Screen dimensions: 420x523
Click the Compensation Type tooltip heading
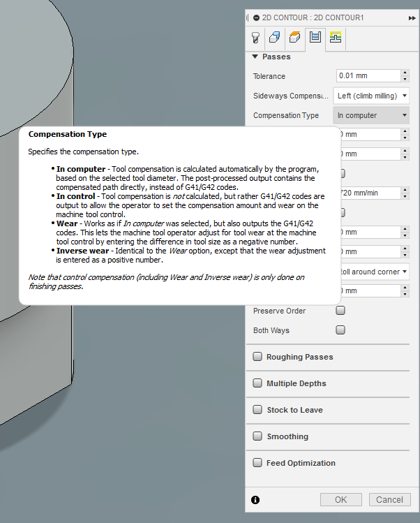[68, 134]
